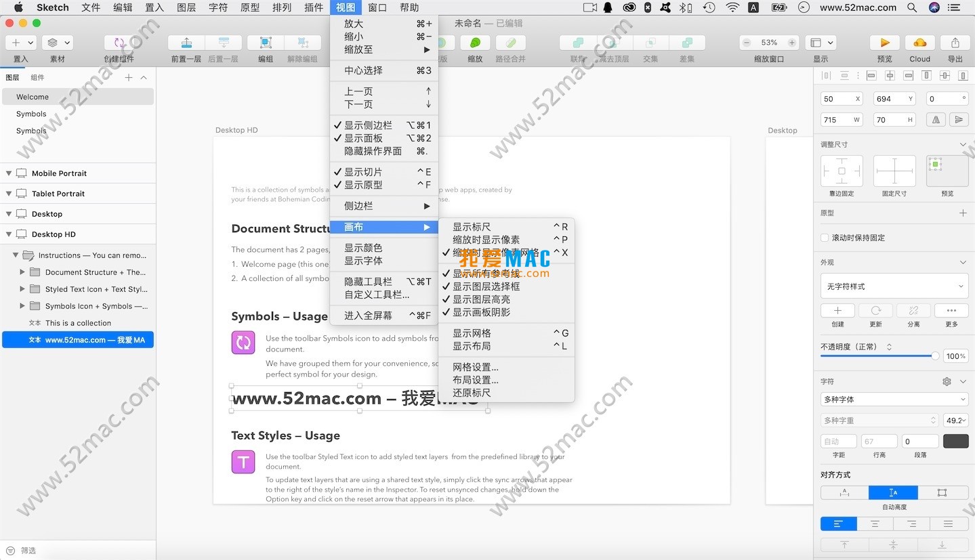The image size is (975, 560).
Task: Open the 无字符样式 text style dropdown
Action: coord(894,286)
